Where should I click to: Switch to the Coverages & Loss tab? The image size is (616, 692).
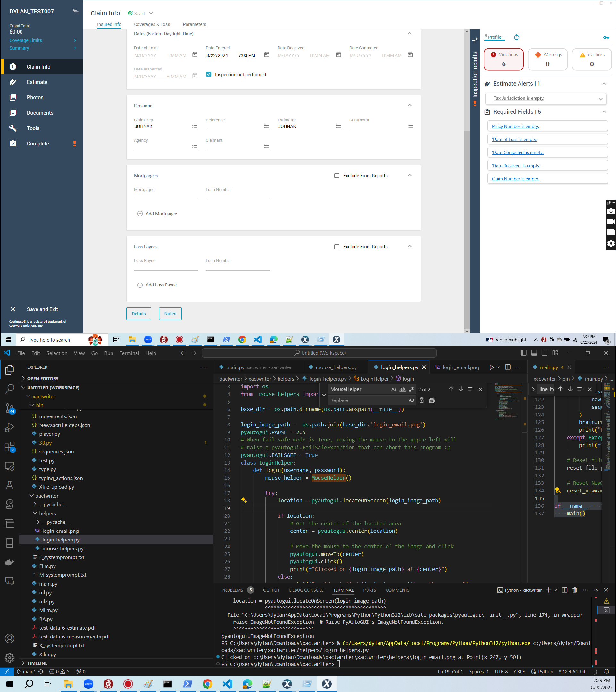point(152,24)
